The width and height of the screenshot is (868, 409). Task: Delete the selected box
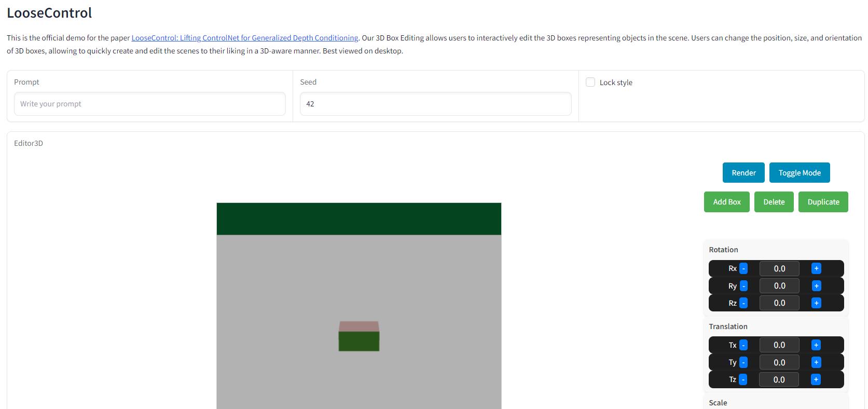[x=774, y=202]
